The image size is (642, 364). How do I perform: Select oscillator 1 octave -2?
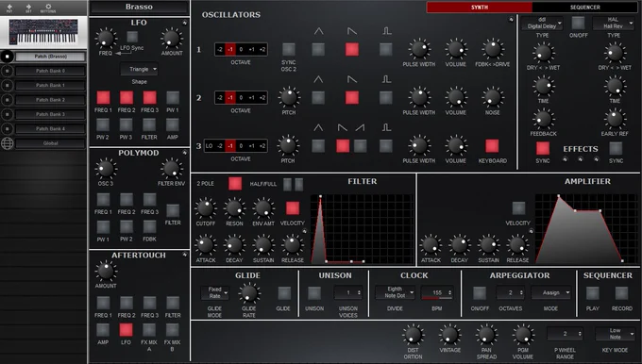(220, 49)
